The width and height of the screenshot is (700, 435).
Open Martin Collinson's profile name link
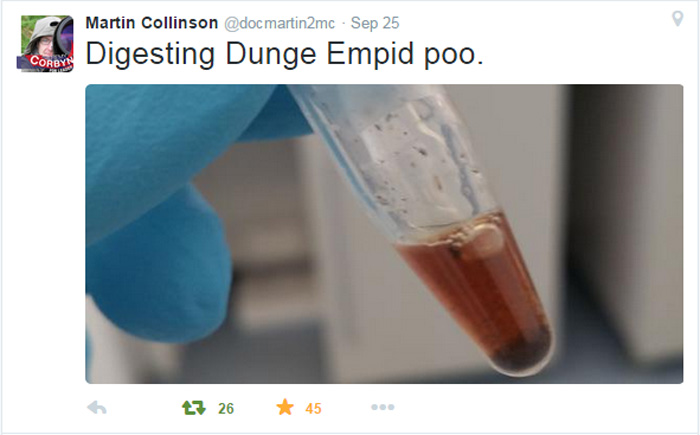pyautogui.click(x=152, y=23)
